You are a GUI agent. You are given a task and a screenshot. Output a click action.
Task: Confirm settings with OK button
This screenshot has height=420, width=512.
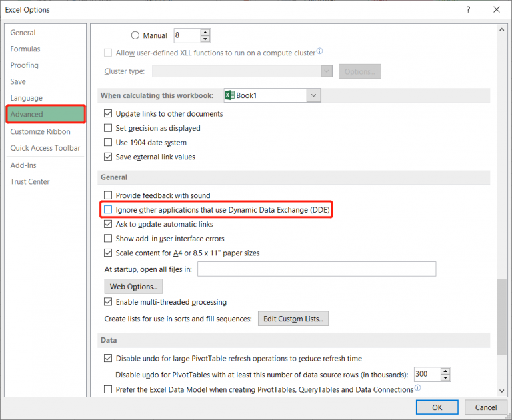coord(437,407)
